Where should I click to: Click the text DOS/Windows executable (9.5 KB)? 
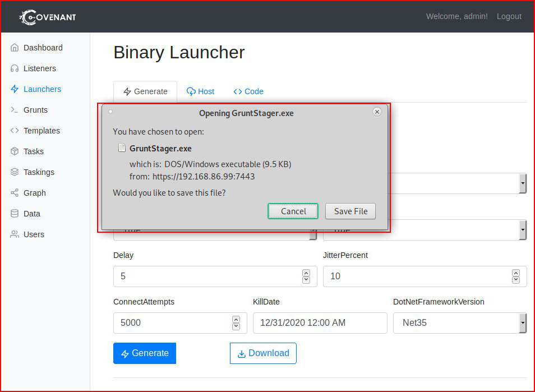(x=228, y=164)
